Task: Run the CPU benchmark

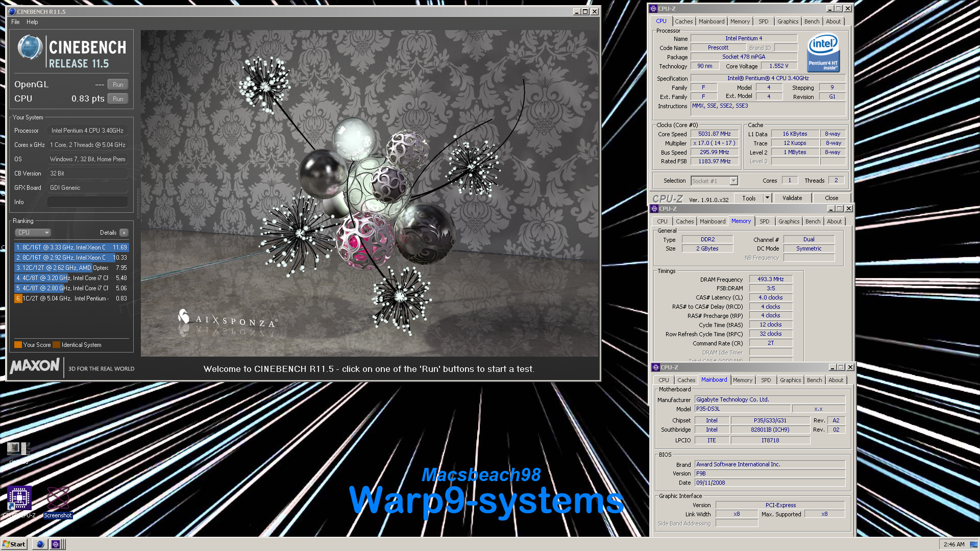Action: [118, 99]
